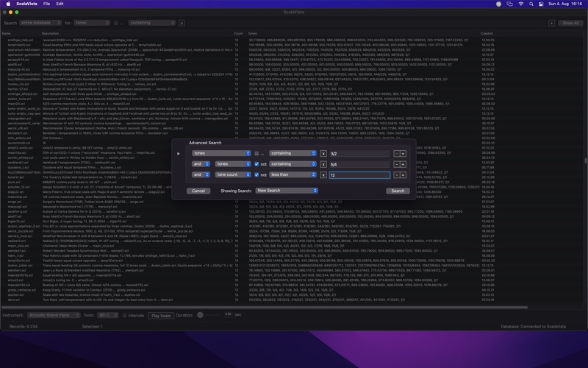The width and height of the screenshot is (588, 368).
Task: Open the 'less than' operator dropdown
Action: (x=293, y=174)
